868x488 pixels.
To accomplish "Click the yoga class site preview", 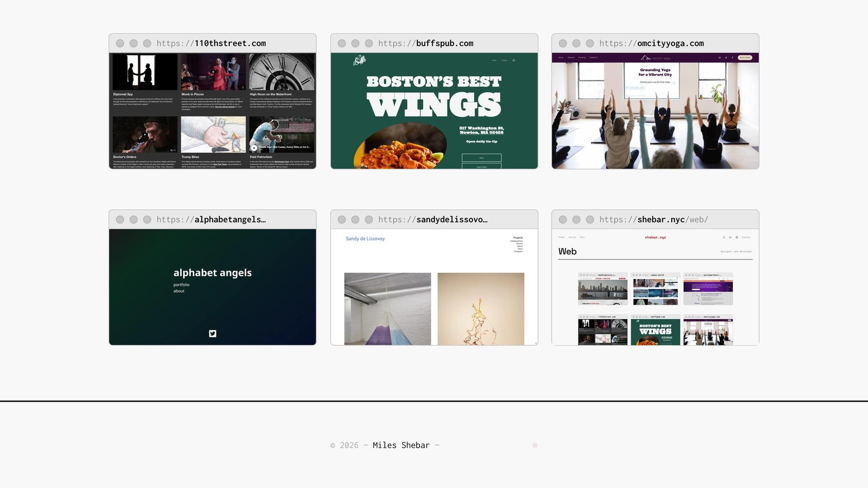I will pyautogui.click(x=655, y=111).
